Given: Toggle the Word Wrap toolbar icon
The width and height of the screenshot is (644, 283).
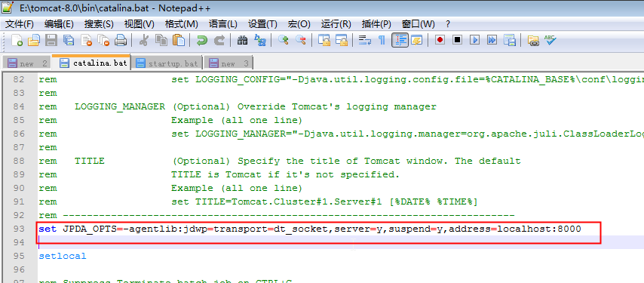Looking at the screenshot, I should coord(365,40).
